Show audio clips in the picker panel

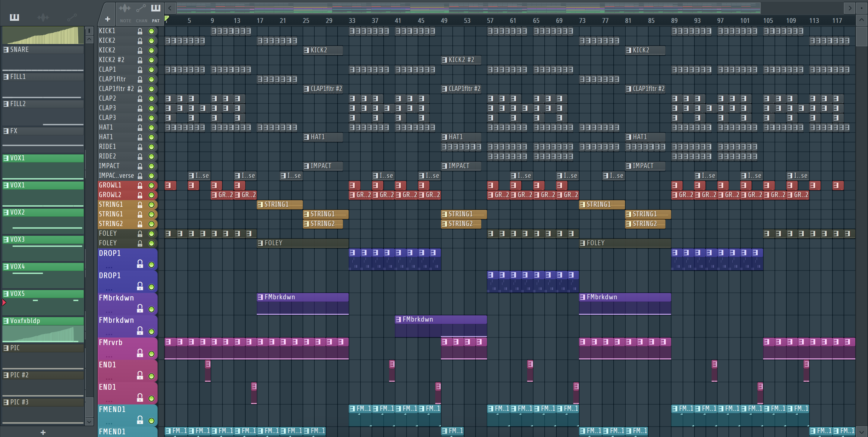[43, 17]
